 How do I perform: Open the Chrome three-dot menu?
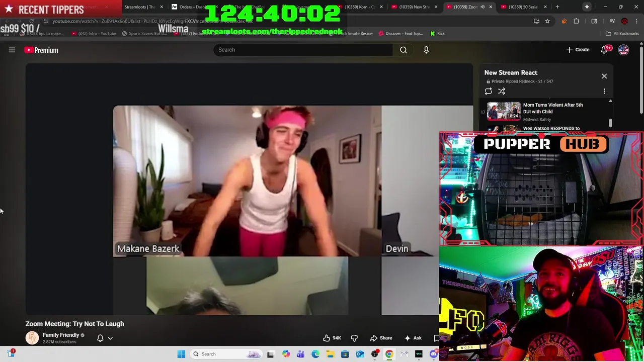(636, 21)
